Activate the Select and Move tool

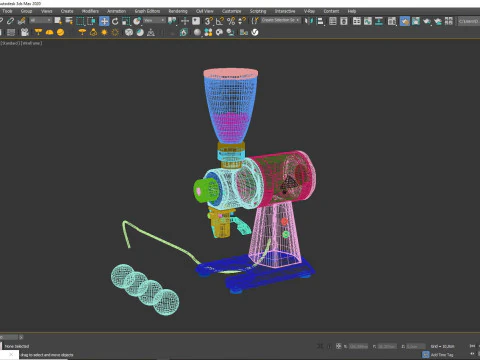pyautogui.click(x=104, y=21)
